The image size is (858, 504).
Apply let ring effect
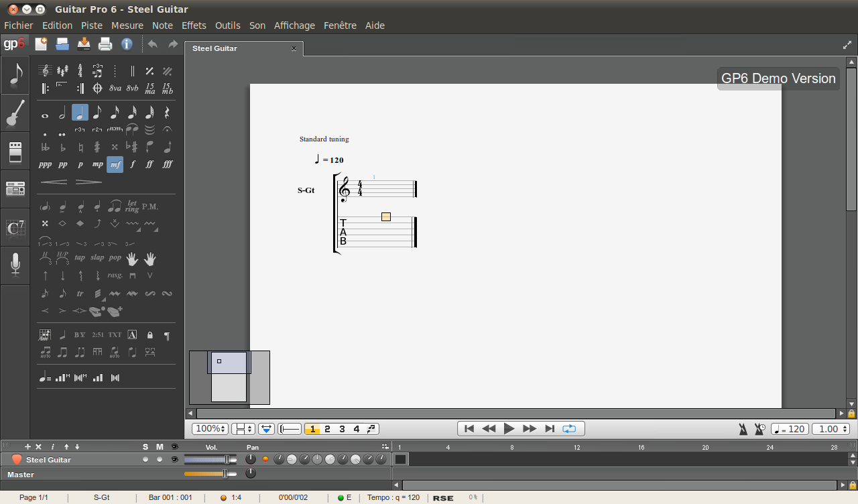point(132,206)
